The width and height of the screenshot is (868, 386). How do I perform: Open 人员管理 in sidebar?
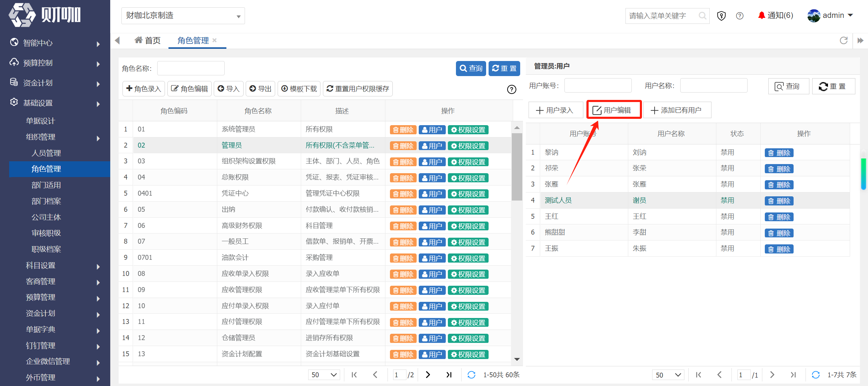click(x=60, y=153)
